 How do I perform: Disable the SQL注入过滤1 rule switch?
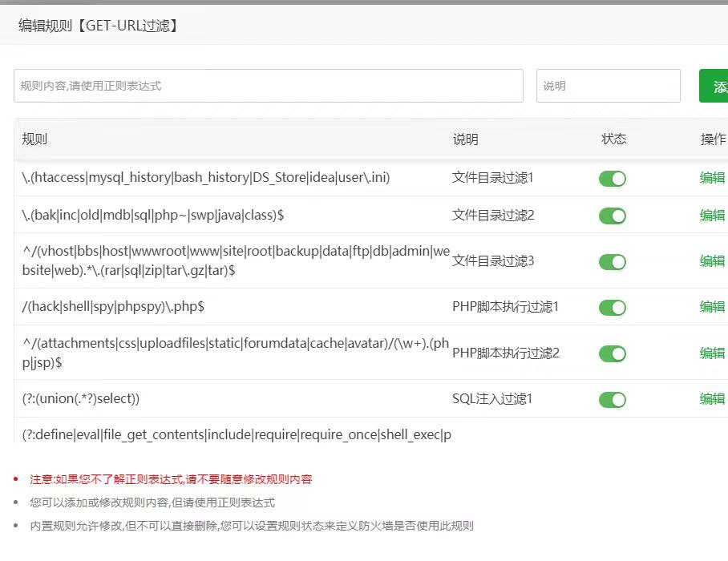coord(612,399)
